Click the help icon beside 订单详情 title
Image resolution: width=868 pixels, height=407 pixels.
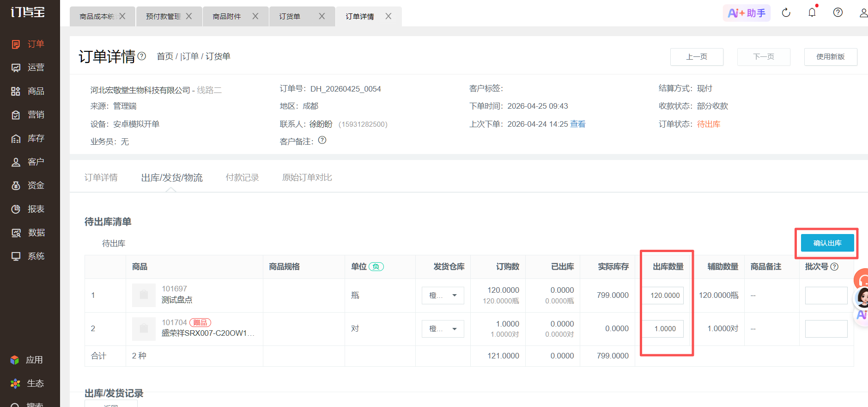tap(142, 56)
